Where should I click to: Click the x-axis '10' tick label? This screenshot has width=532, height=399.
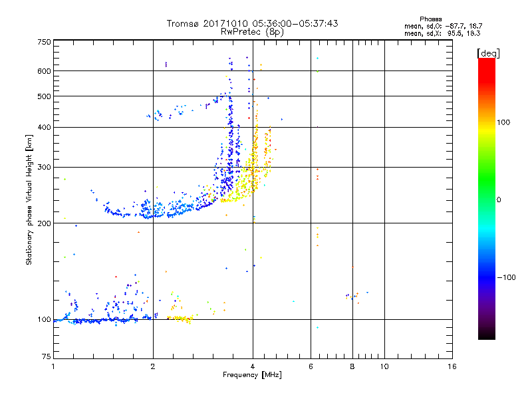pyautogui.click(x=384, y=366)
